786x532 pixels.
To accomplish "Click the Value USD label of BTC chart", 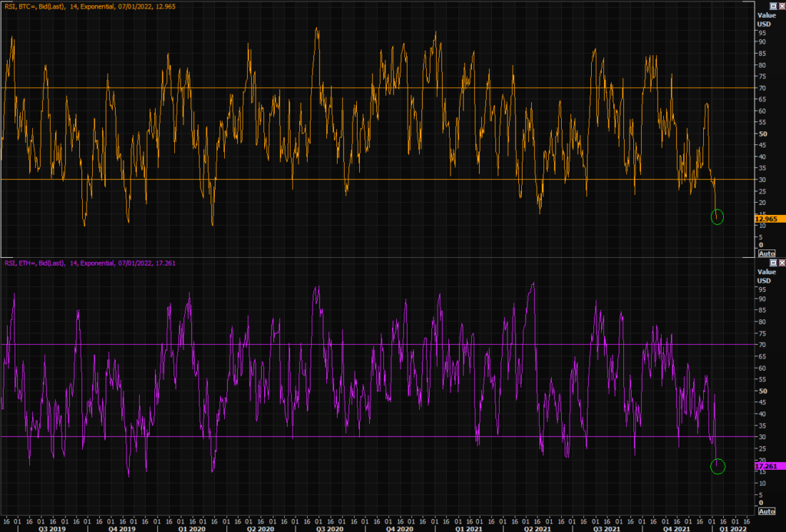I will coord(767,18).
